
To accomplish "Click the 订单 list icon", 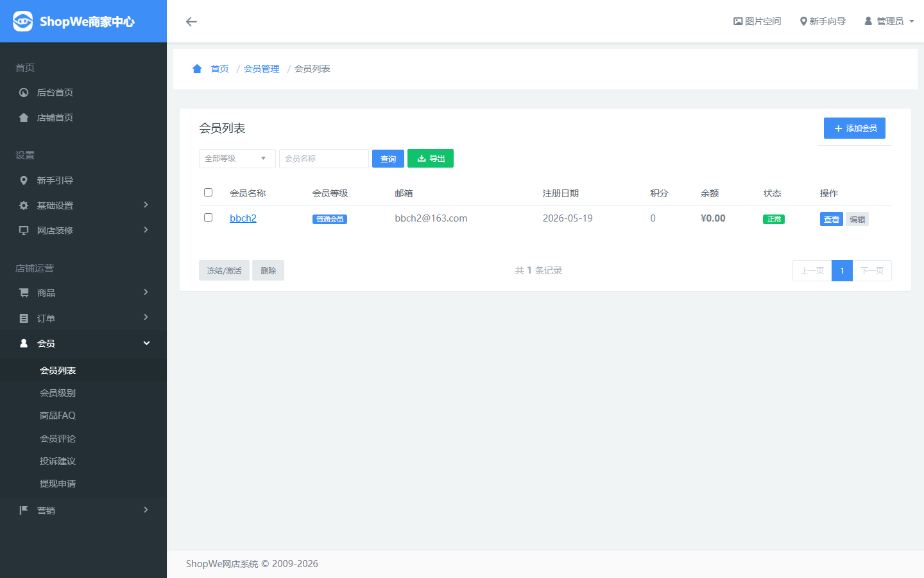I will [24, 319].
